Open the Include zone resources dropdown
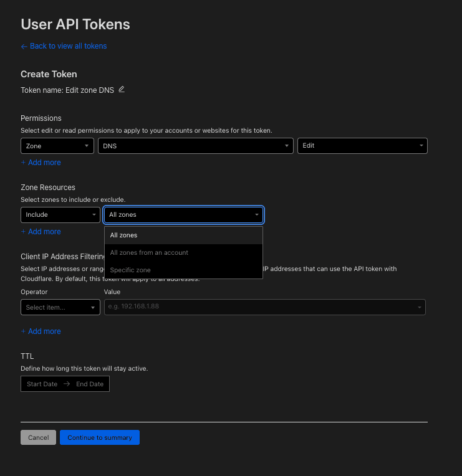Viewport: 462px width, 476px height. point(60,214)
